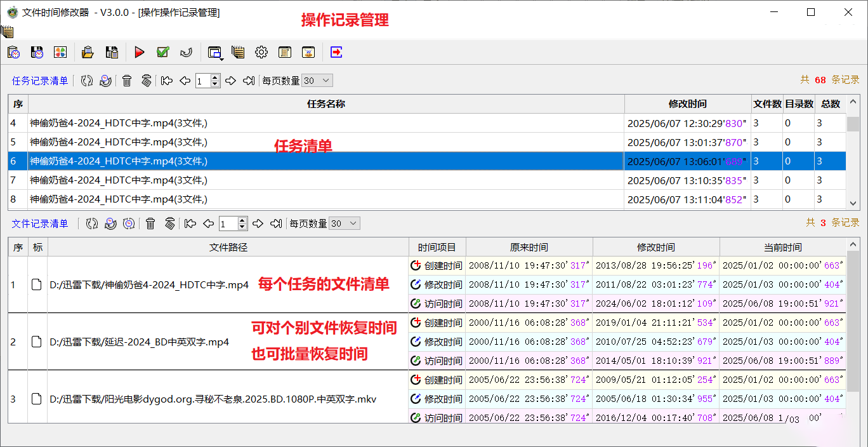The height and width of the screenshot is (447, 868).
Task: Click the 文件数 column header
Action: [766, 104]
